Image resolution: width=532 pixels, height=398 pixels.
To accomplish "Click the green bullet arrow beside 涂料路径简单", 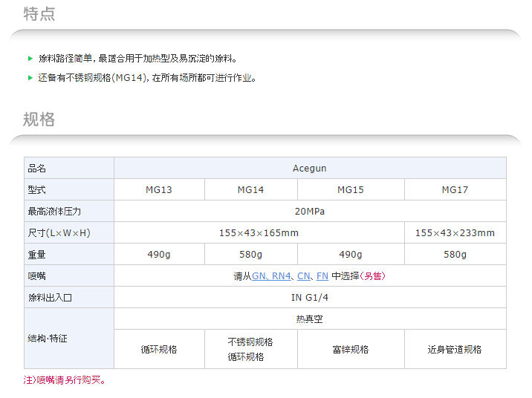I will coord(30,59).
